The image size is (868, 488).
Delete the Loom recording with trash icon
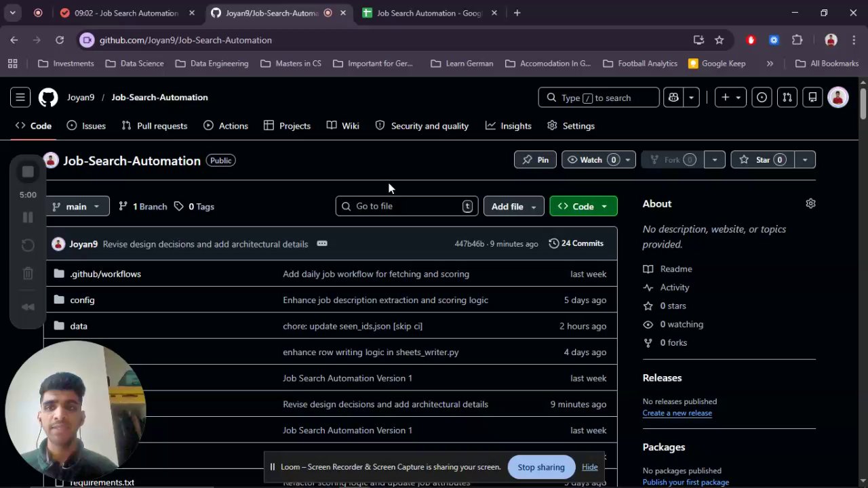[x=28, y=273]
